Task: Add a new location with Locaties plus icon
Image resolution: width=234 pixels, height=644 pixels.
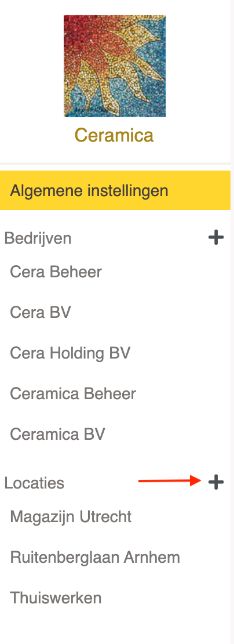Action: (x=216, y=482)
